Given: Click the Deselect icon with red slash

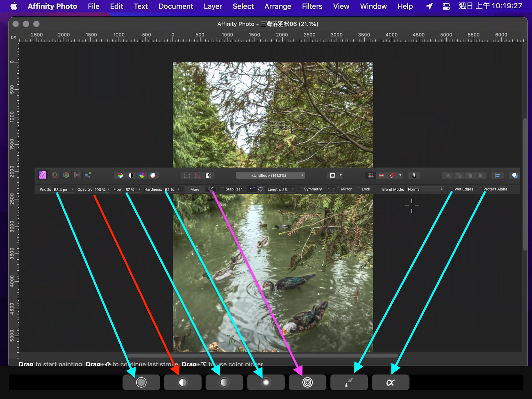Looking at the screenshot, I should (x=198, y=175).
